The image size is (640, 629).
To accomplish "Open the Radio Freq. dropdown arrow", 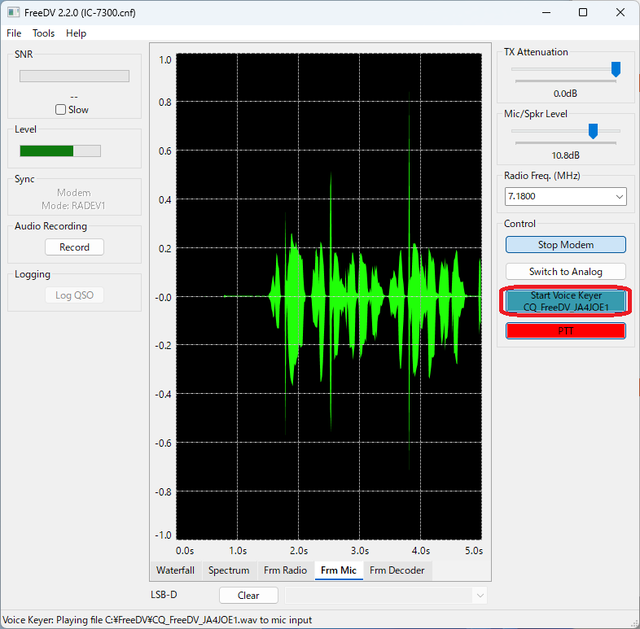I will pos(619,197).
